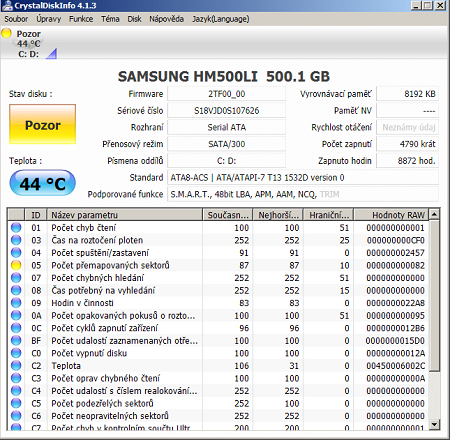This screenshot has height=440, width=450.
Task: Open the Nápověda menu
Action: tap(166, 19)
